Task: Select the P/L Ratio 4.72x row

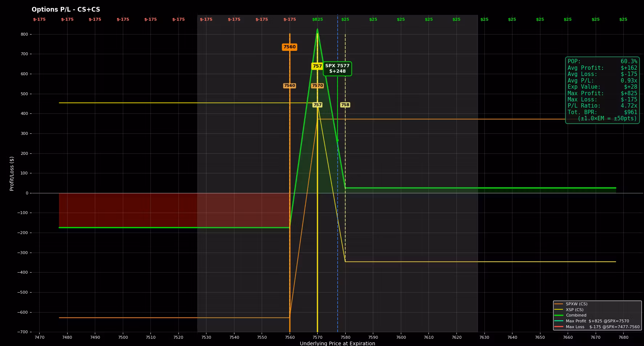Action: point(602,106)
